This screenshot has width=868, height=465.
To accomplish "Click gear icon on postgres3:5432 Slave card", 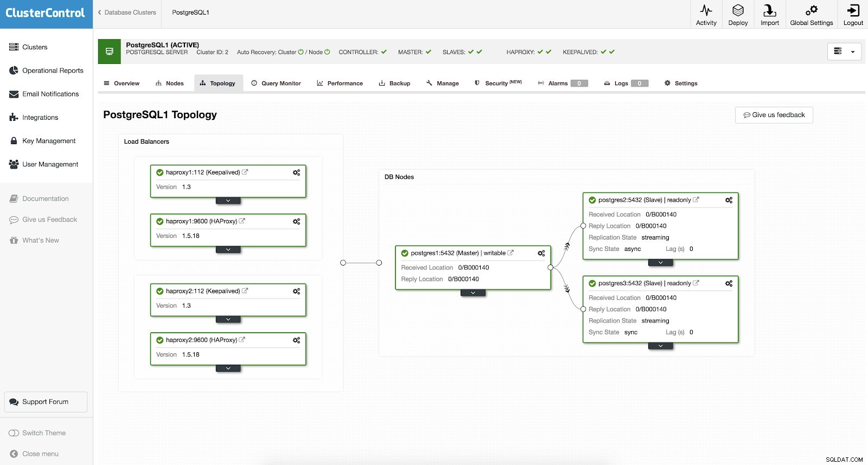I will [729, 283].
